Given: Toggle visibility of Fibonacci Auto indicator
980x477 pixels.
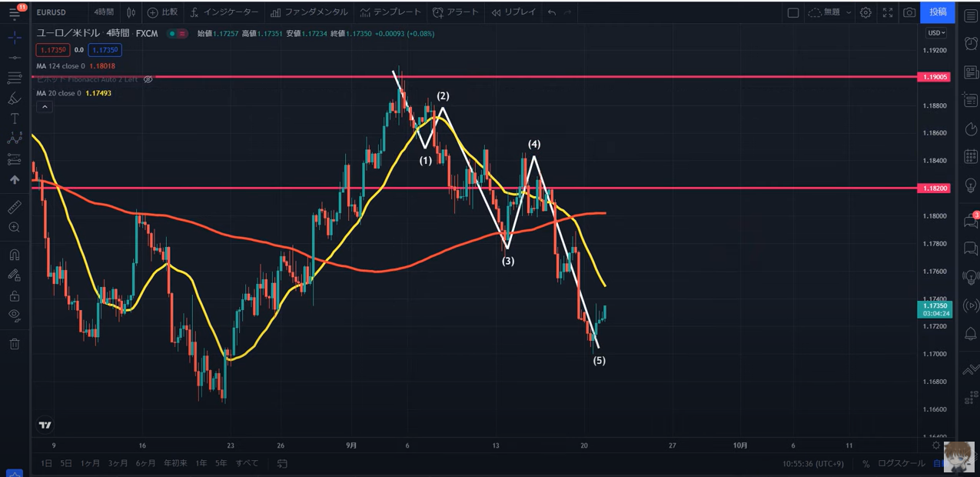Looking at the screenshot, I should [148, 79].
